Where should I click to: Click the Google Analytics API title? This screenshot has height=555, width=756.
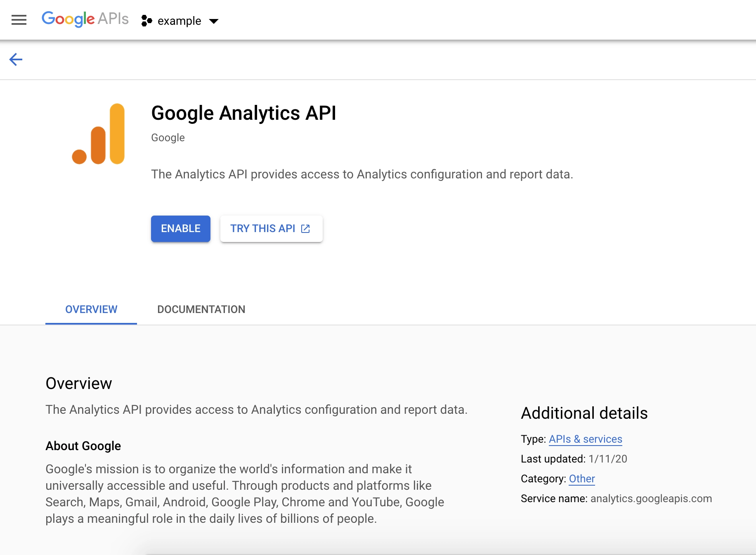(243, 113)
